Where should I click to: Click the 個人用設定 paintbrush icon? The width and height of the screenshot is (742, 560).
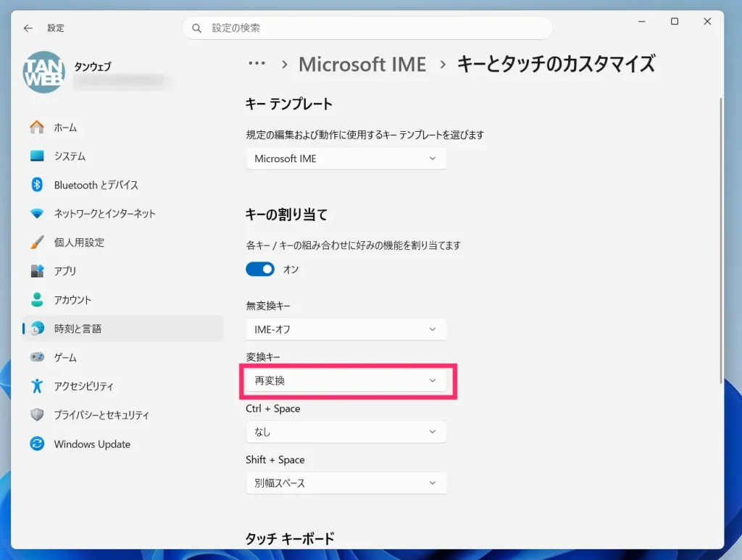pos(37,242)
